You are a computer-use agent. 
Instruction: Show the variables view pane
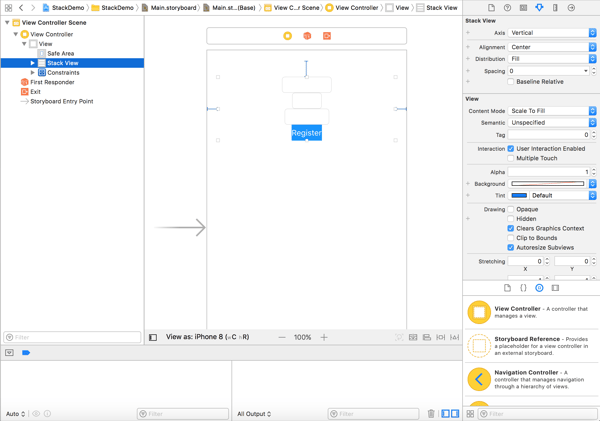445,414
